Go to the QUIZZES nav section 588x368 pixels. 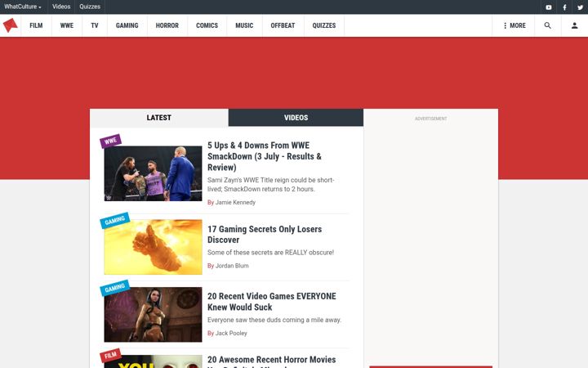[324, 25]
